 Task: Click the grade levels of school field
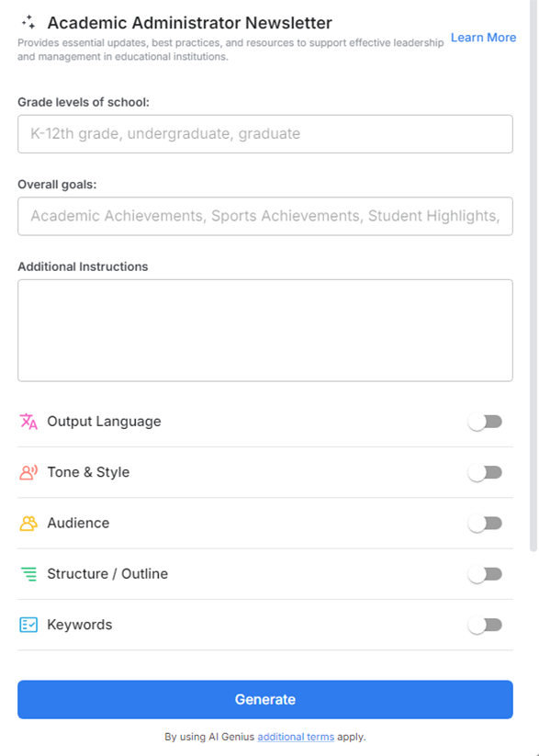264,134
